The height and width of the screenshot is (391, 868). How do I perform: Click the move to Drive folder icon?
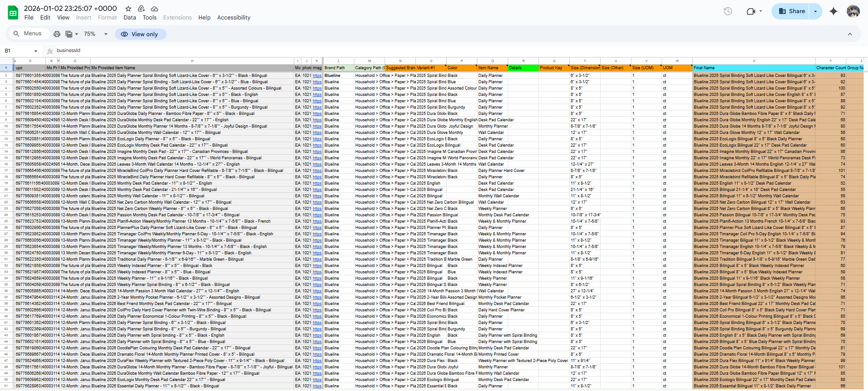point(141,9)
